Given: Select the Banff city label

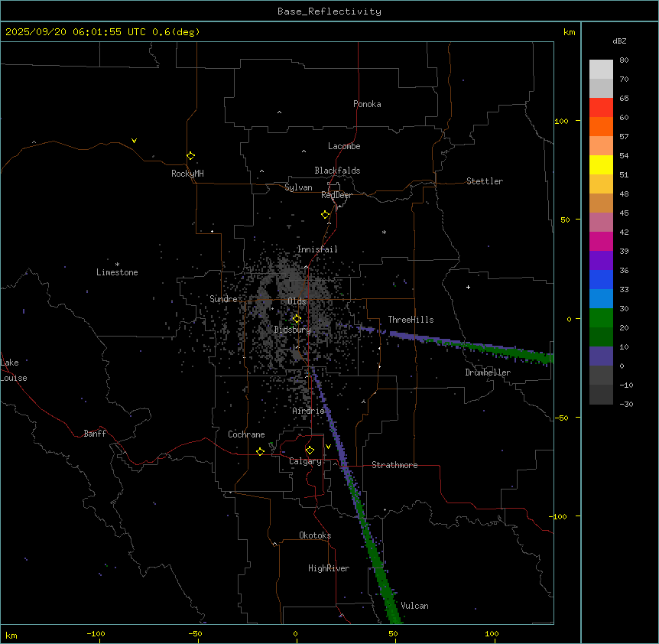Looking at the screenshot, I should click(95, 434).
